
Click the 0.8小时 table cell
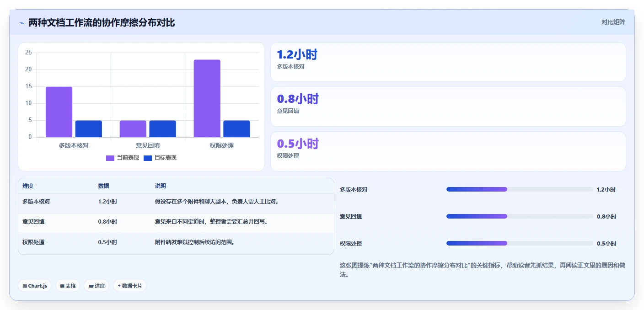pos(107,222)
